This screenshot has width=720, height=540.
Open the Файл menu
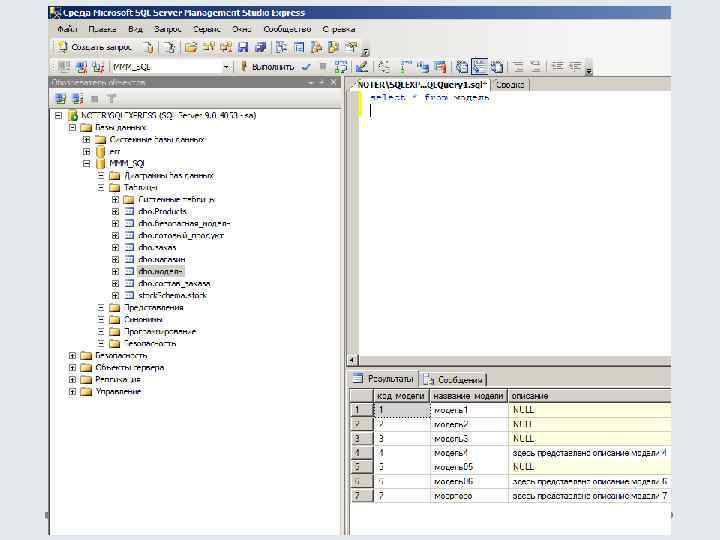click(x=67, y=28)
